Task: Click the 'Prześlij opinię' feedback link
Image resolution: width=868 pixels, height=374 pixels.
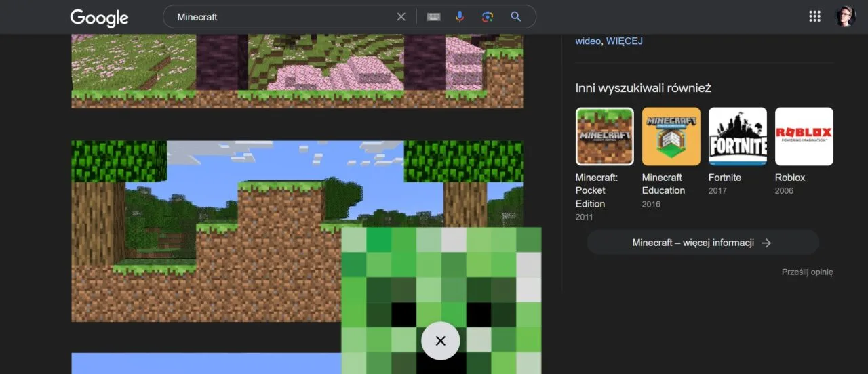Action: [807, 272]
